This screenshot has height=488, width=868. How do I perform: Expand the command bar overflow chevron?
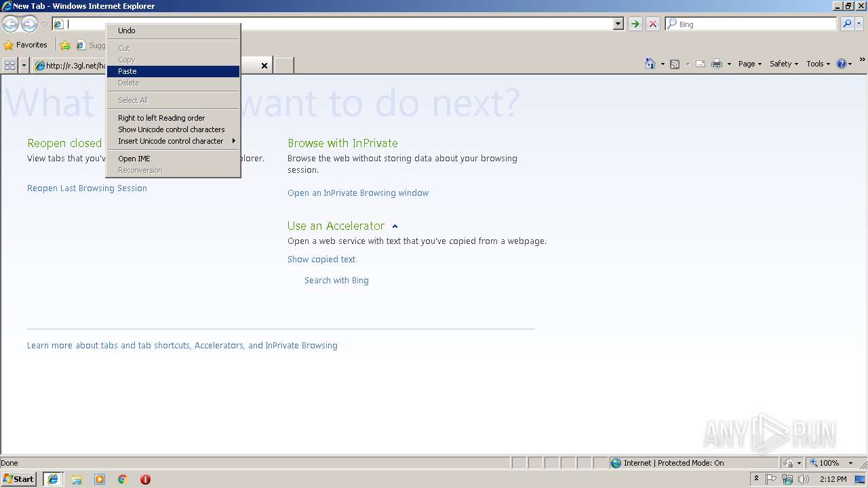point(863,60)
